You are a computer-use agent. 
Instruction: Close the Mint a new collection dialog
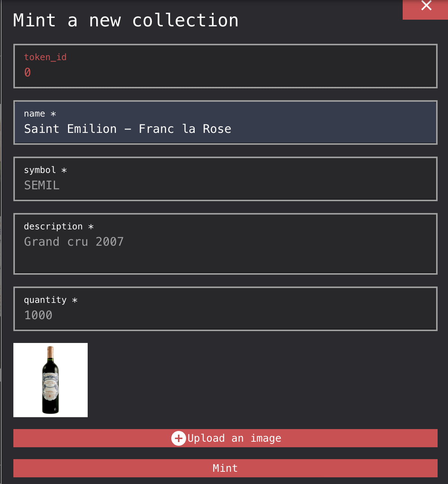[x=426, y=7]
